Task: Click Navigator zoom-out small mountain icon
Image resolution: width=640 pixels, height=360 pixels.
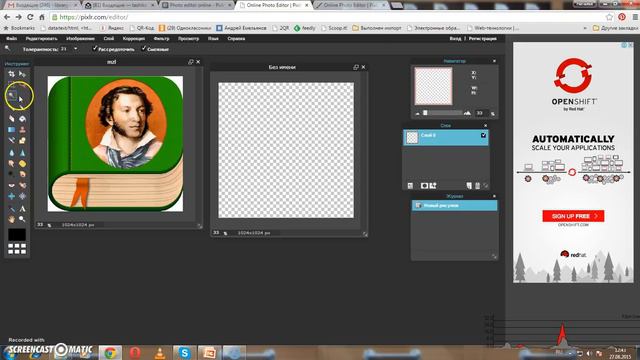Action: coord(417,113)
